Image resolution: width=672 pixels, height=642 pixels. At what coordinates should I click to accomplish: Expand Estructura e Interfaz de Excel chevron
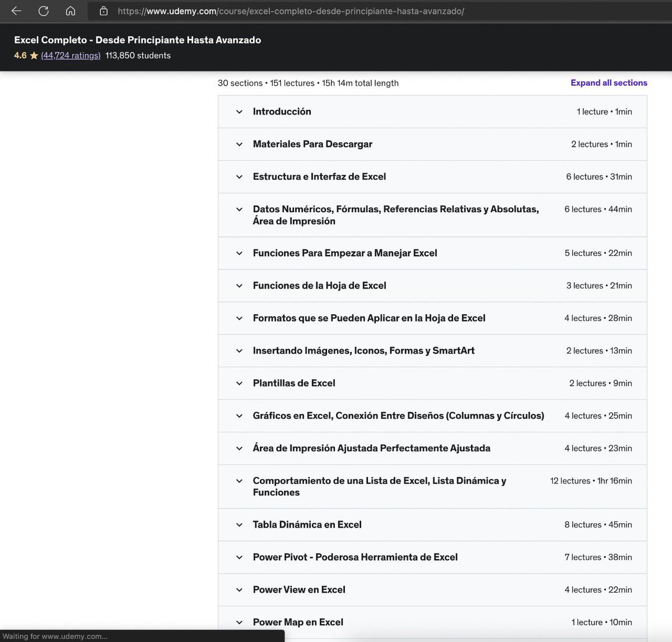point(239,177)
